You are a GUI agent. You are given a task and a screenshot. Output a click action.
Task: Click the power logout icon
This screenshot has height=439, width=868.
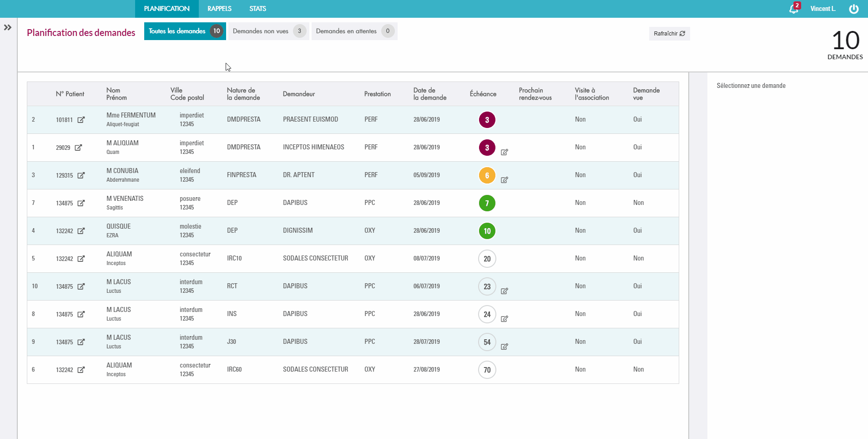(853, 9)
